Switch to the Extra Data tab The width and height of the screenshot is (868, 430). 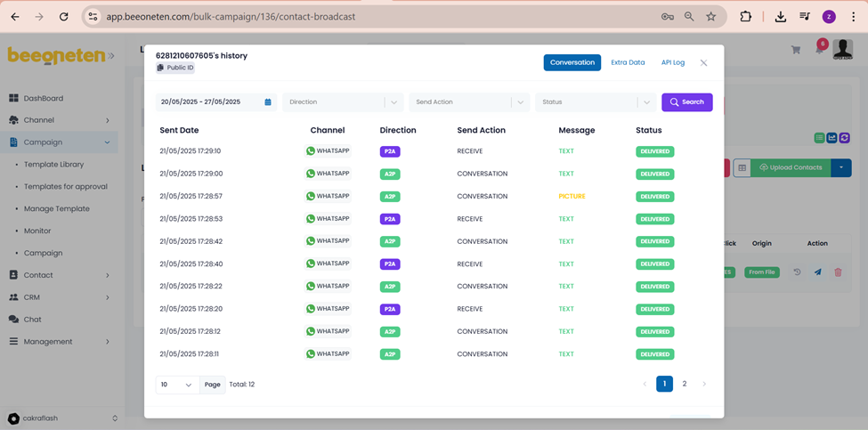point(628,62)
